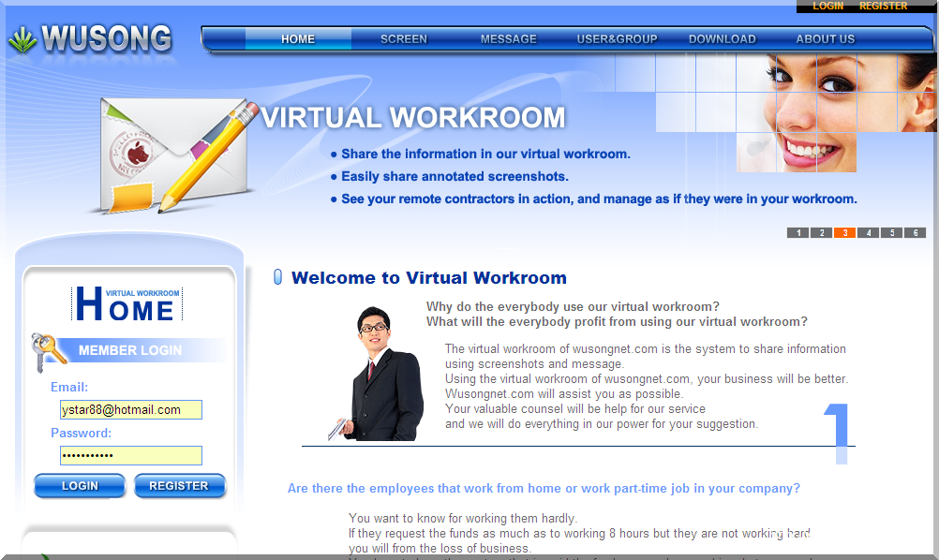
Task: Open the ABOUT US page
Action: click(824, 39)
